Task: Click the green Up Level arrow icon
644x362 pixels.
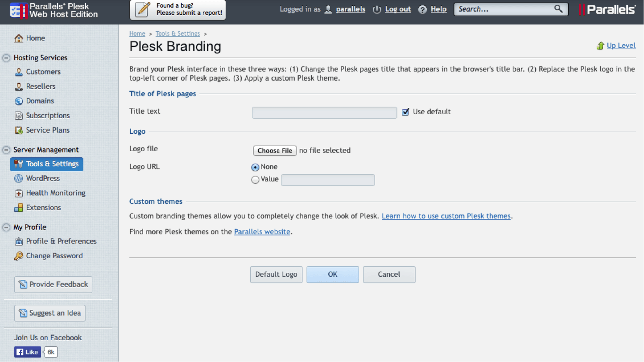Action: (x=600, y=45)
